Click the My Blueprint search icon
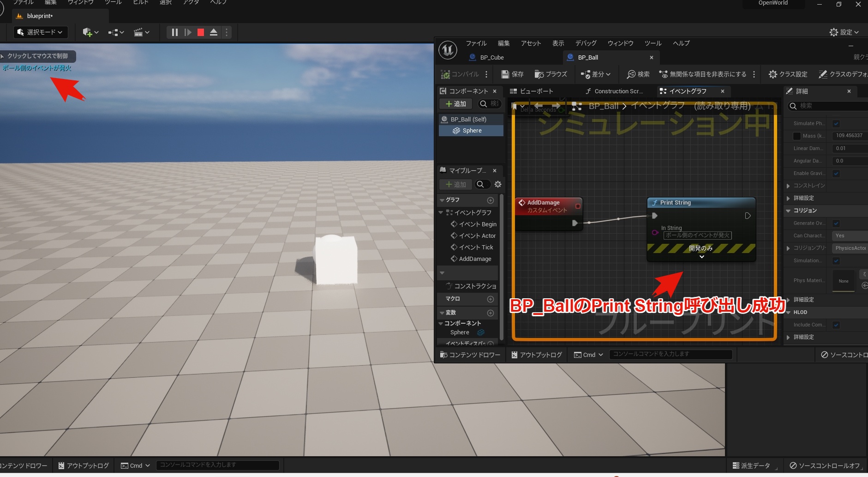 pyautogui.click(x=480, y=184)
